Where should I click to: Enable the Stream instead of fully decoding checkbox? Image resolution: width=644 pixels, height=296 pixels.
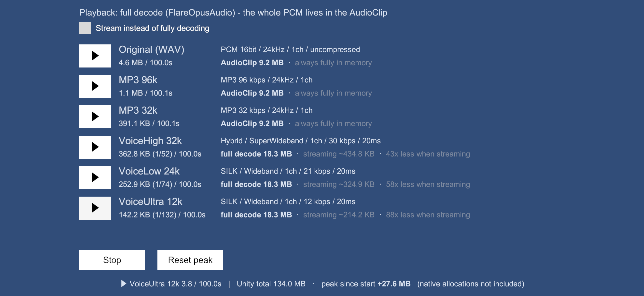click(85, 28)
